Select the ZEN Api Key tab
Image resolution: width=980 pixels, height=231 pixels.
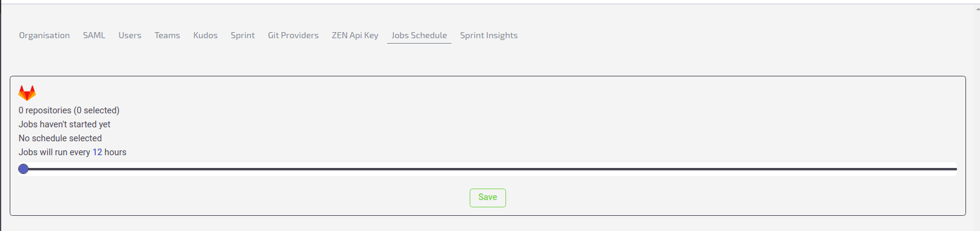[355, 35]
